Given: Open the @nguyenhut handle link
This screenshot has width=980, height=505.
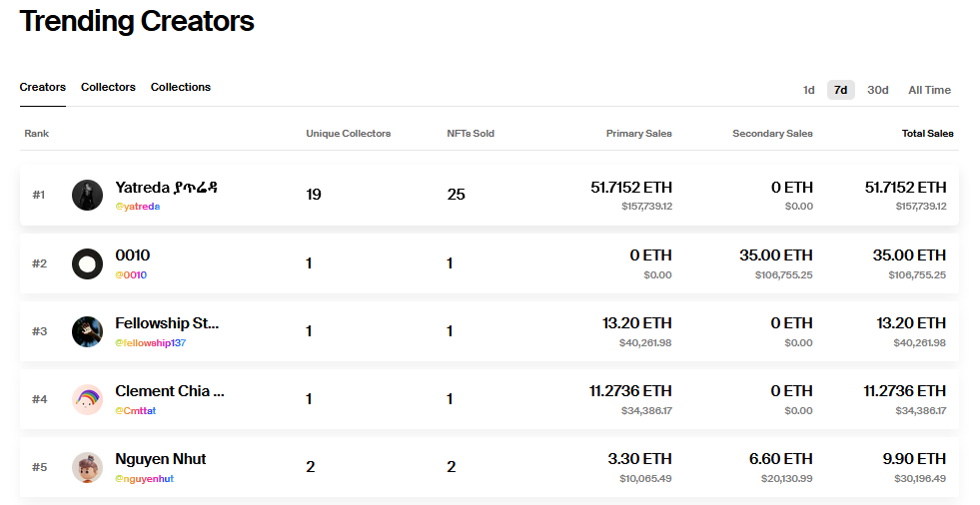Looking at the screenshot, I should pos(144,479).
